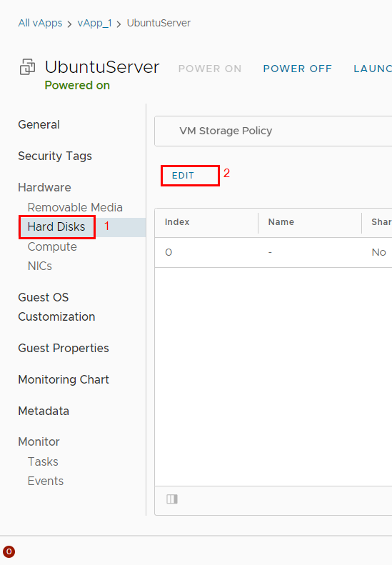Open Metadata section

coord(44,411)
